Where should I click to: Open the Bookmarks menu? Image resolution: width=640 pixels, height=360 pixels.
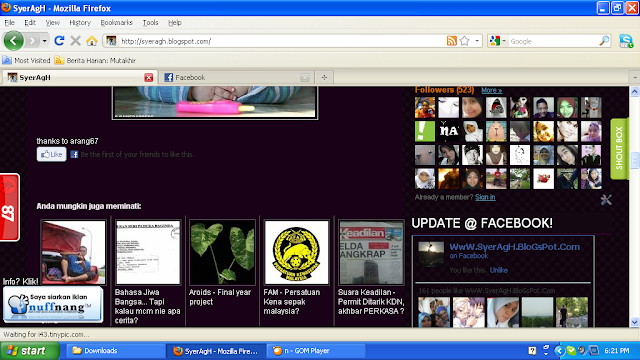tap(117, 22)
